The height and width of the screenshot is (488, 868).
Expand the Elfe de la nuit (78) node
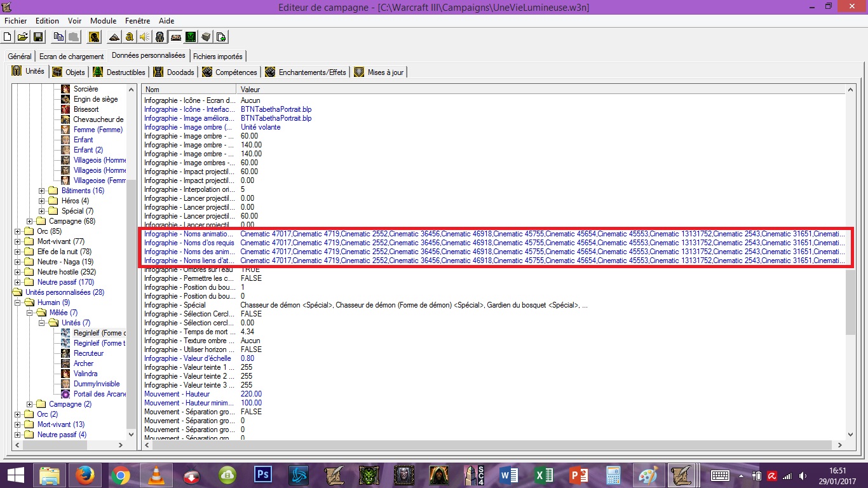18,252
